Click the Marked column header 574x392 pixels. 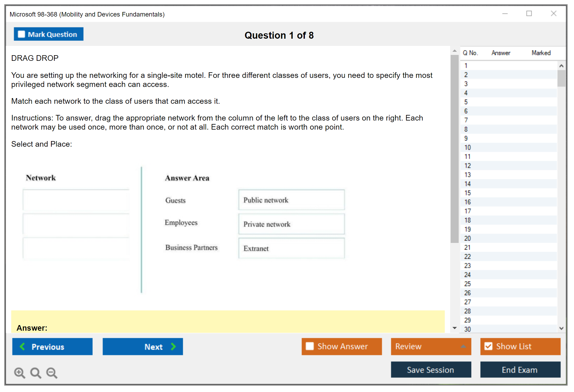541,53
